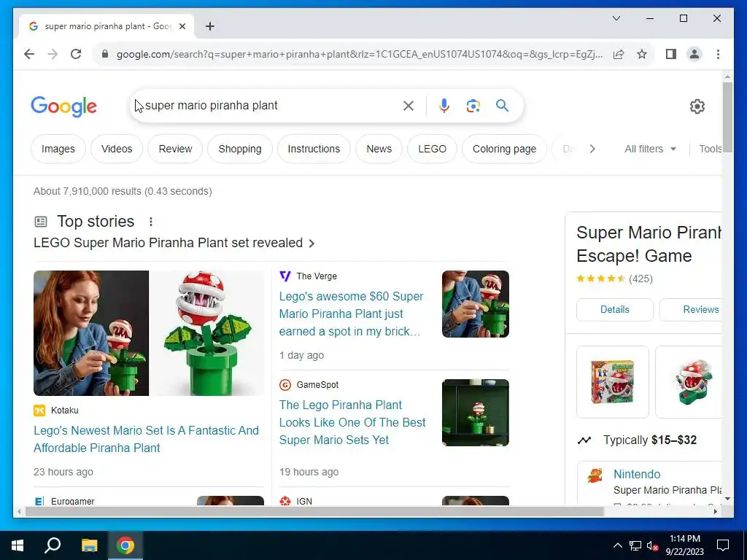Open the Tools option
The image size is (747, 560).
[x=710, y=149]
